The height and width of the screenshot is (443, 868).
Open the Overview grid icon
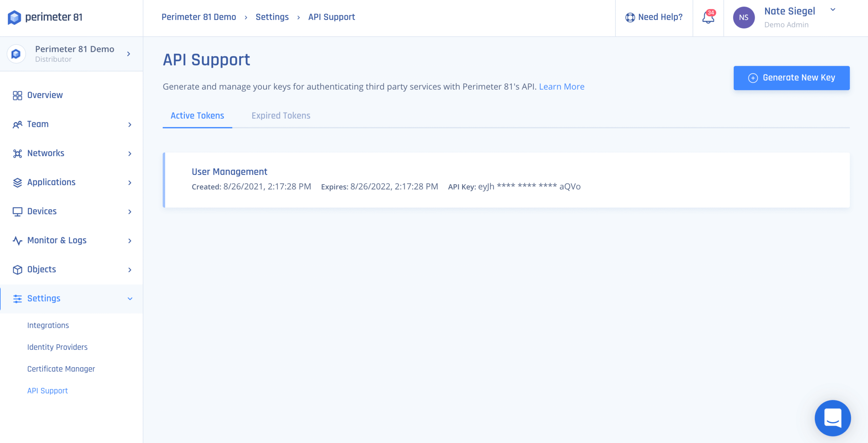(x=17, y=95)
